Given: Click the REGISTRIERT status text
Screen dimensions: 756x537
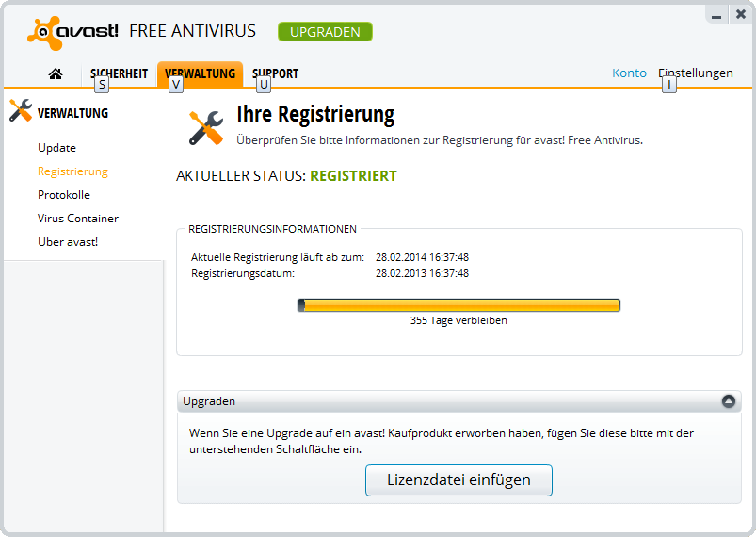Looking at the screenshot, I should (353, 176).
